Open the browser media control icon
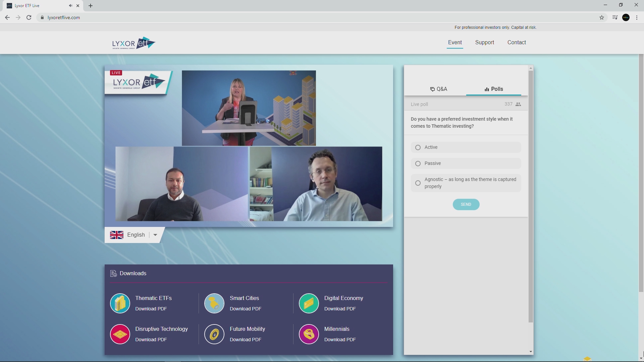644x362 pixels. (x=615, y=17)
